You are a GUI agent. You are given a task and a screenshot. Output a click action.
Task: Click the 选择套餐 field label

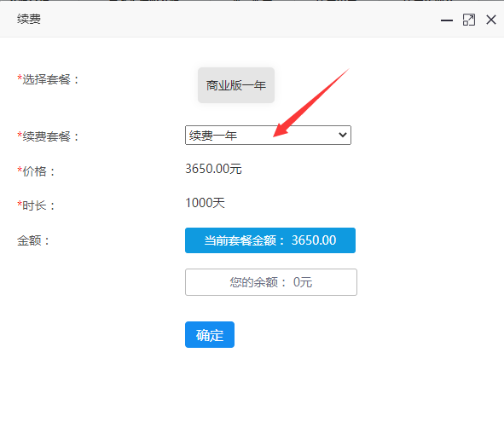pyautogui.click(x=49, y=79)
